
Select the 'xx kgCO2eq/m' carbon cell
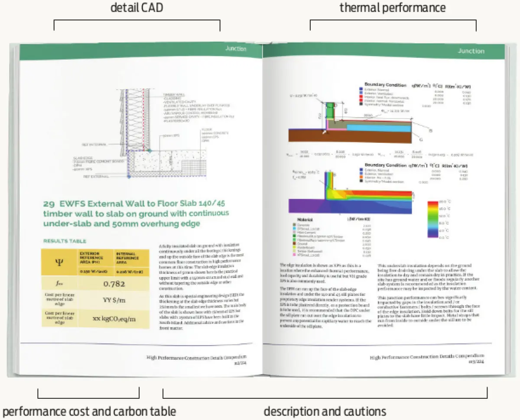coord(114,319)
